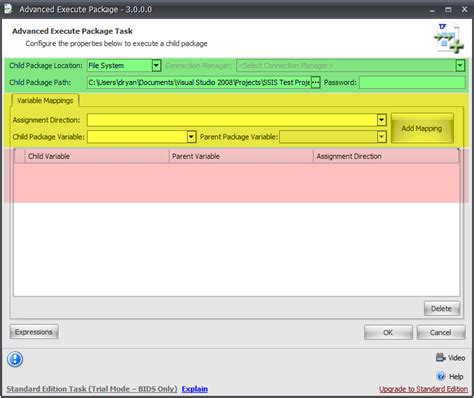Click into the Child Package Path field
Image resolution: width=474 pixels, height=398 pixels.
click(199, 82)
